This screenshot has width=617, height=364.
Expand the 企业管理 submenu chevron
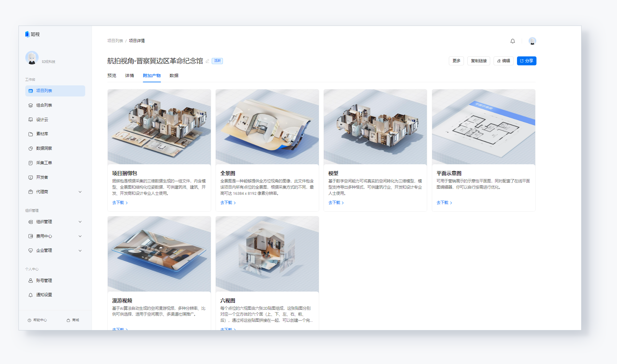[80, 251]
